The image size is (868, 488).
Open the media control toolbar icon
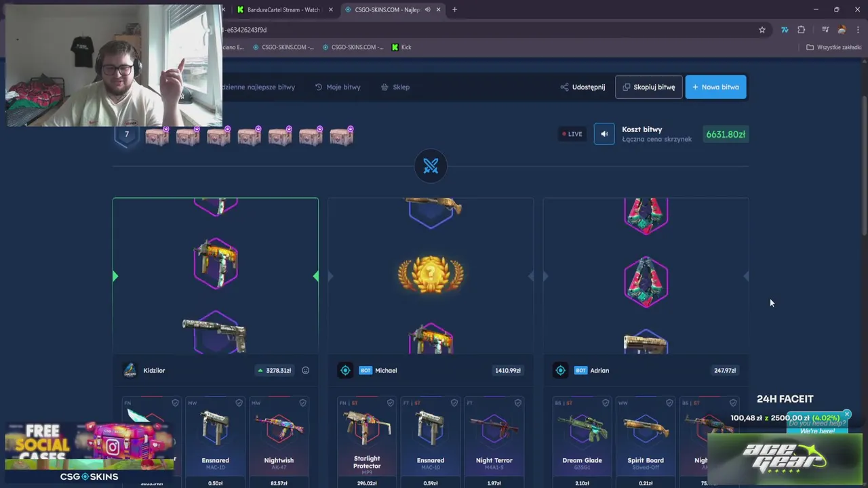(825, 30)
